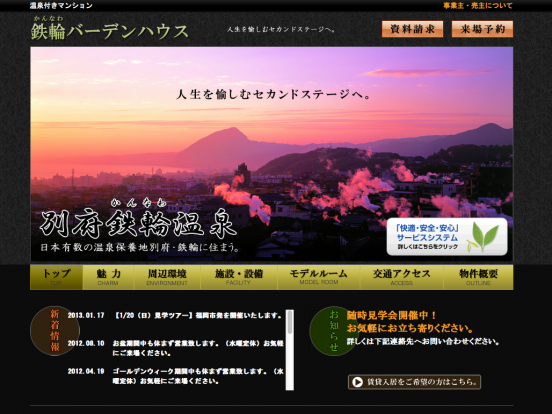Click the 随時見学会開催中 headline text

tap(391, 315)
